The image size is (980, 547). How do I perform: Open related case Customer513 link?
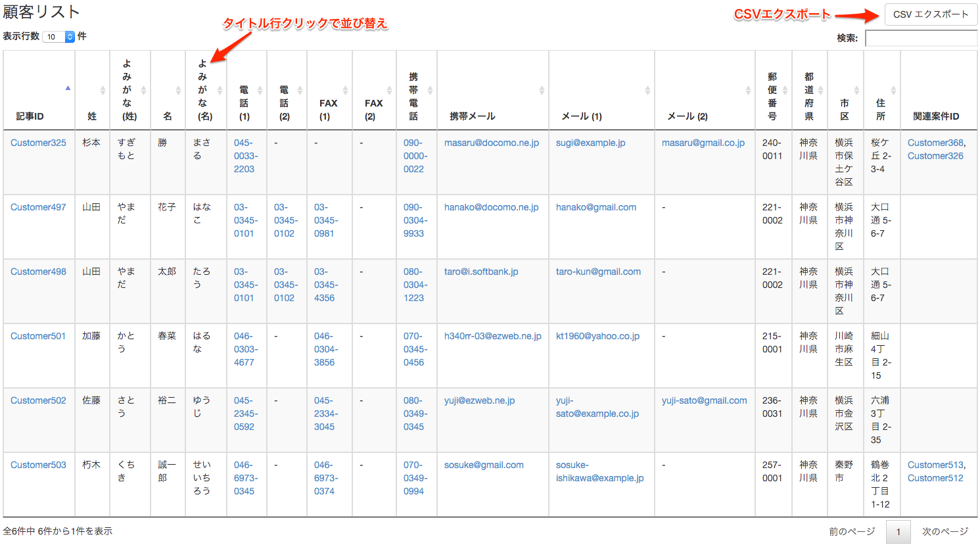click(x=936, y=465)
